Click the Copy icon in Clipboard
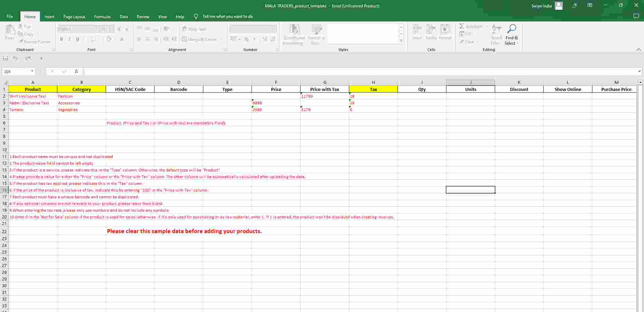 [20, 34]
